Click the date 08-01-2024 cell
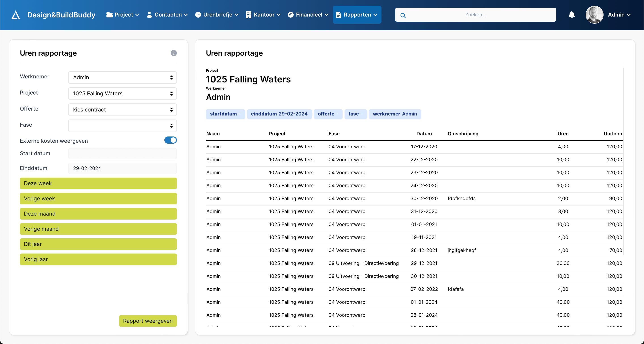This screenshot has height=344, width=644. 424,315
